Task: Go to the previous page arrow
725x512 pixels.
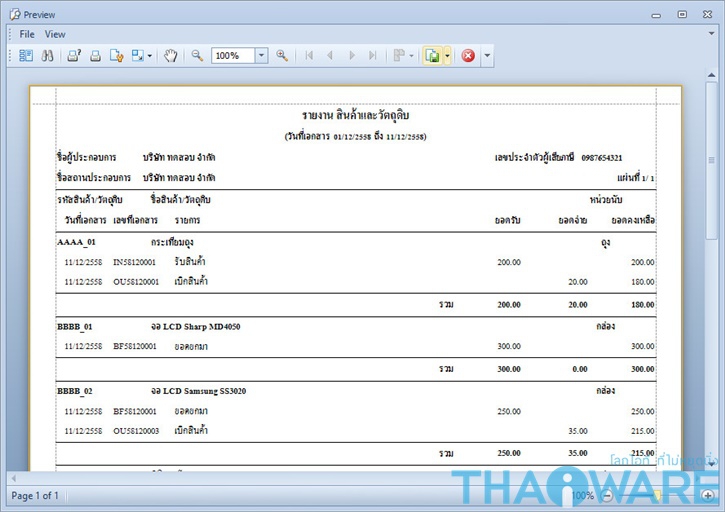Action: click(x=330, y=56)
